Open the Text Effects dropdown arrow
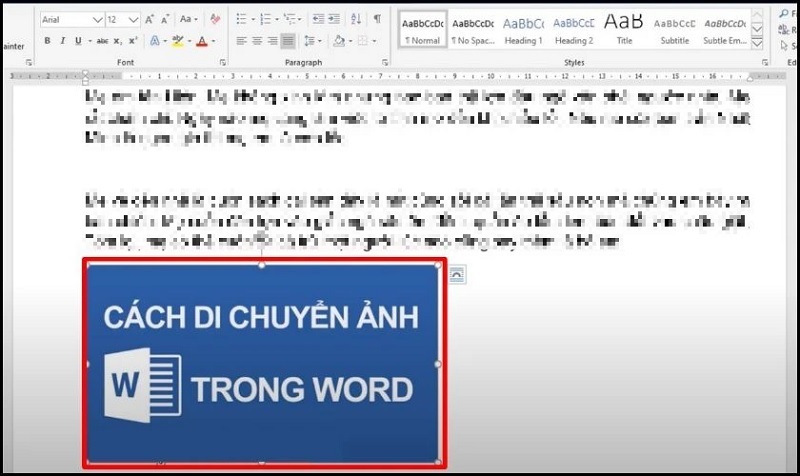Screen dimensions: 800x476 tap(165, 41)
